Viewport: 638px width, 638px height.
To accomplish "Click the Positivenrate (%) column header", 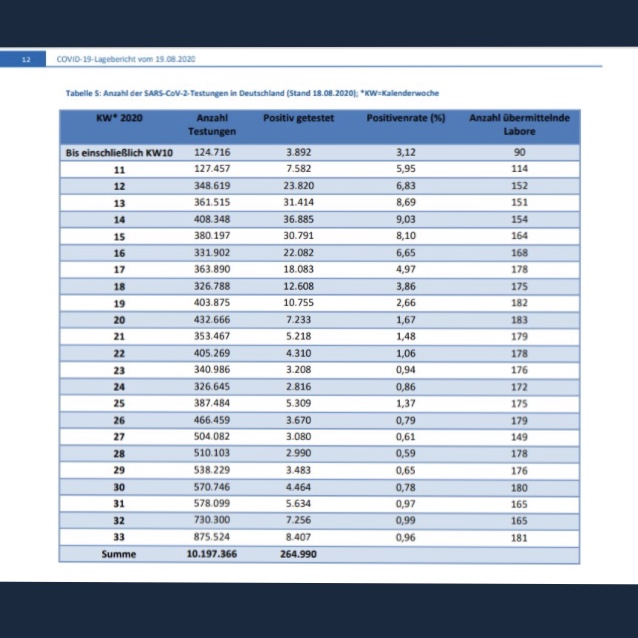I will click(405, 118).
